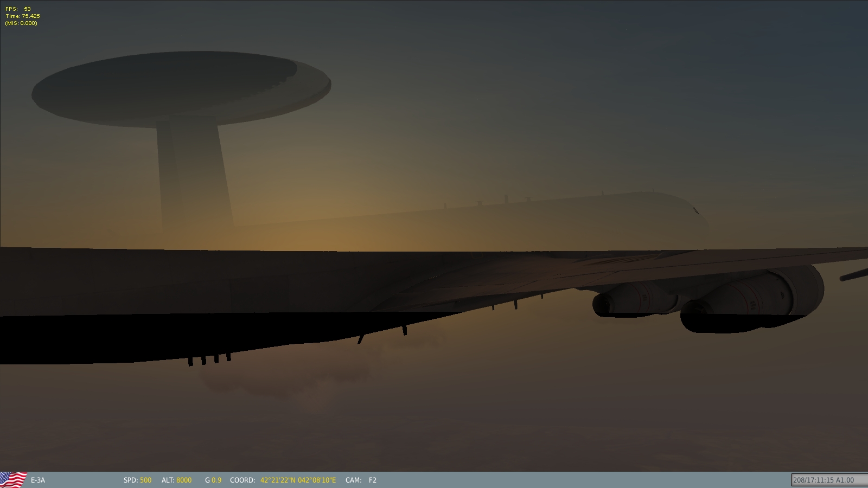The width and height of the screenshot is (868, 488).
Task: Click the (MIS: 0.000) readout
Action: [x=21, y=23]
